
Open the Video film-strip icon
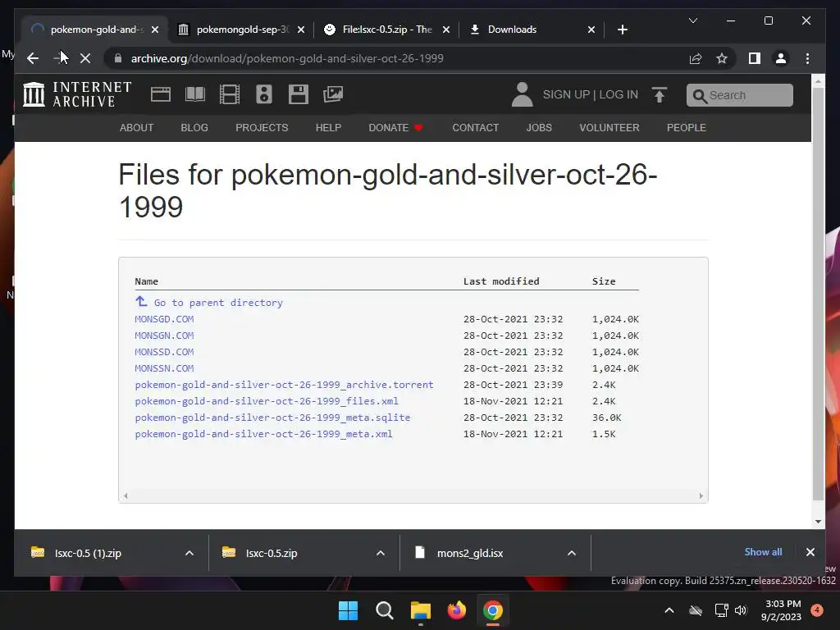pos(230,94)
